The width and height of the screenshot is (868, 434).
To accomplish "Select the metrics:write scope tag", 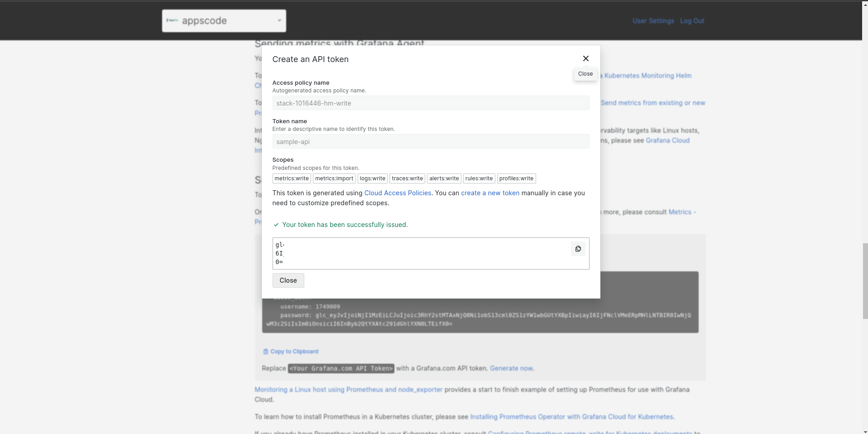I will pyautogui.click(x=292, y=178).
